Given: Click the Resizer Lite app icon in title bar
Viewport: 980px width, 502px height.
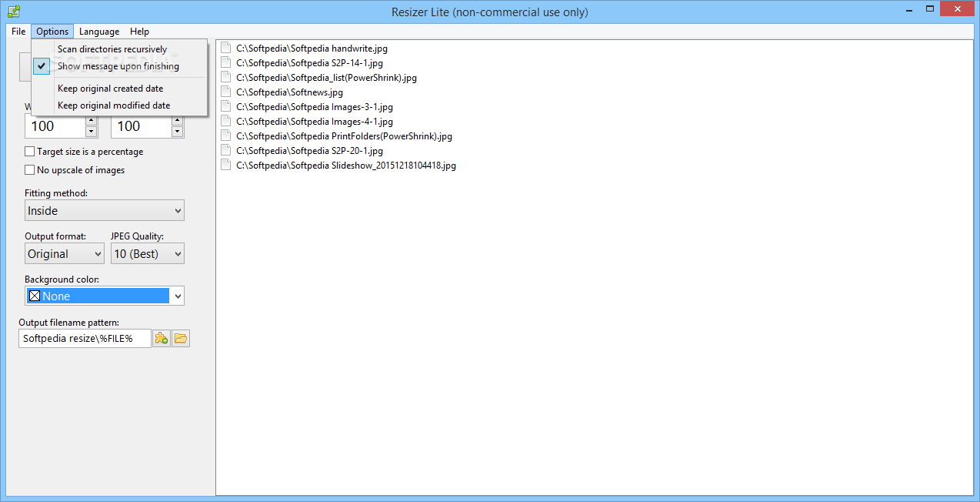Looking at the screenshot, I should pyautogui.click(x=13, y=12).
